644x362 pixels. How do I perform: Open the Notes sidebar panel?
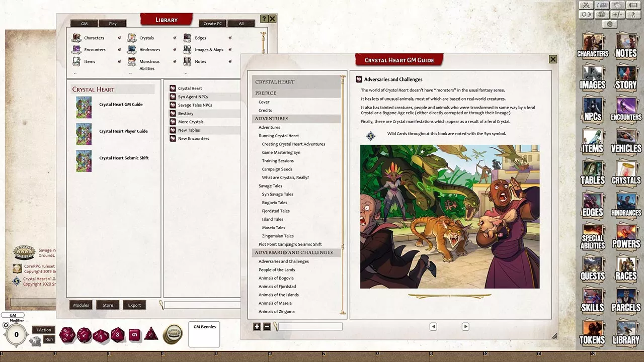(626, 45)
